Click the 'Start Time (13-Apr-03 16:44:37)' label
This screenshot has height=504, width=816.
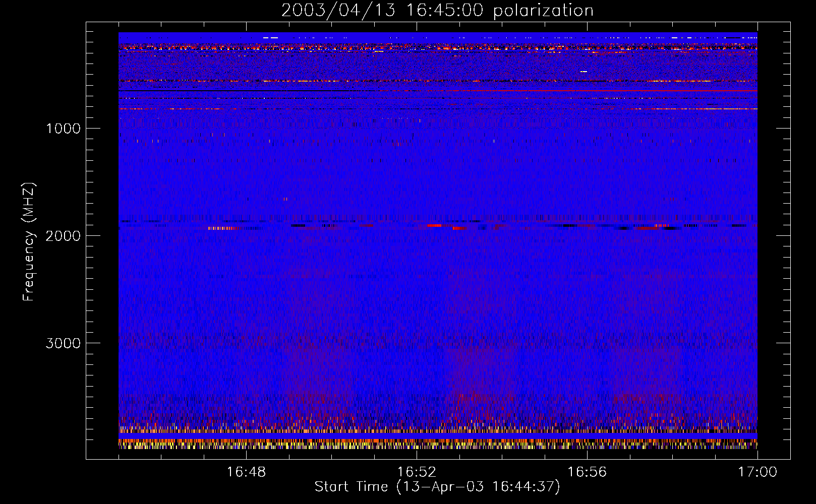tap(437, 487)
